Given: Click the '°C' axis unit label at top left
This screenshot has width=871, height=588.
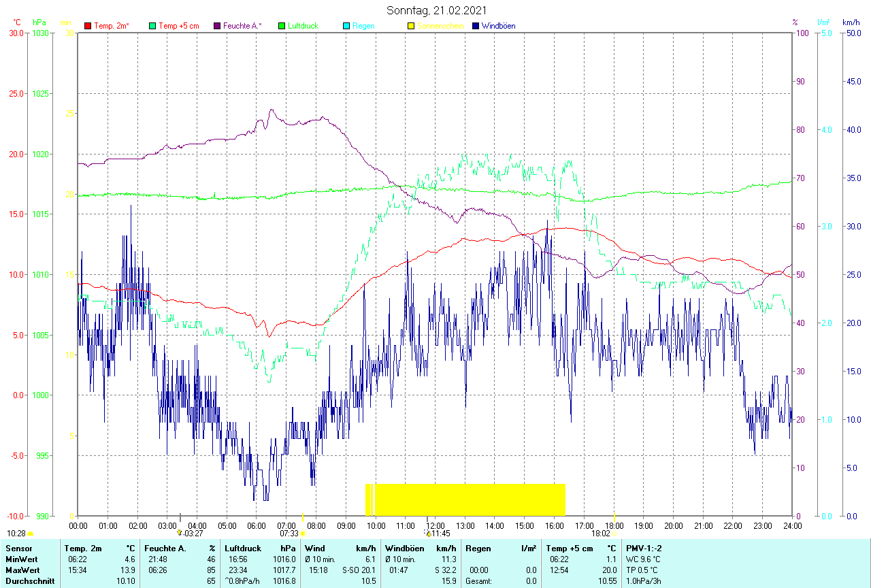Looking at the screenshot, I should tap(17, 22).
